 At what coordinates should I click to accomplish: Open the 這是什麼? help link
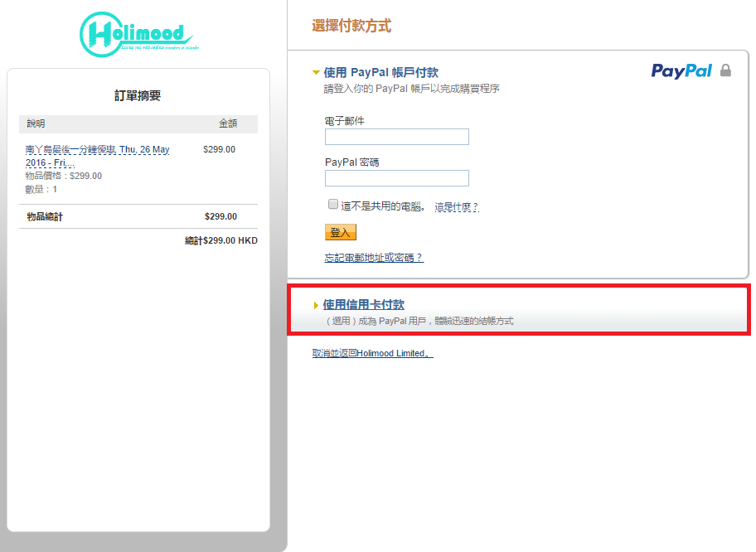[x=456, y=206]
